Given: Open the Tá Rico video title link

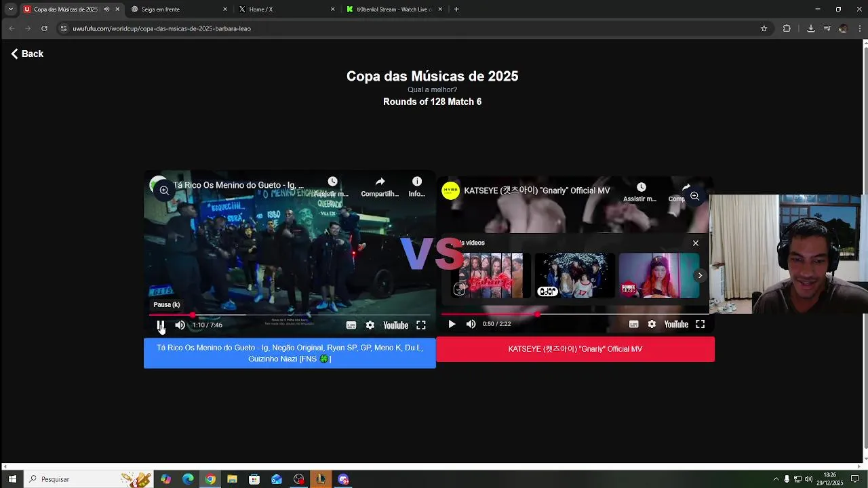Looking at the screenshot, I should [x=238, y=185].
